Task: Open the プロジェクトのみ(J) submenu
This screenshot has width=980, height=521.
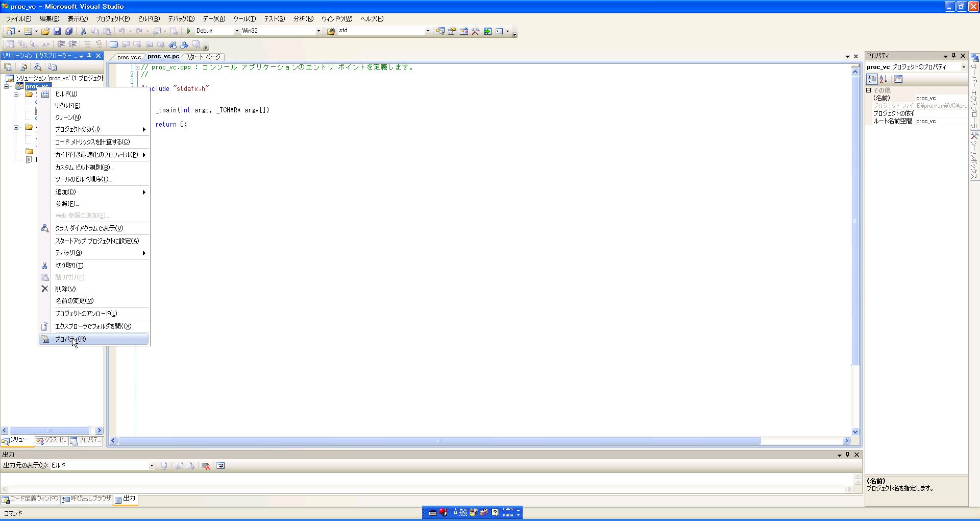Action: tap(94, 129)
